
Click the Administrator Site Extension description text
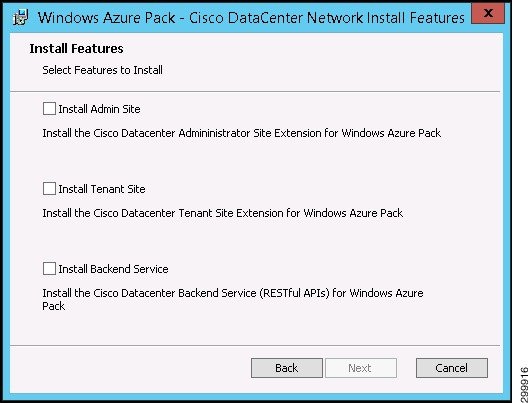coord(241,133)
